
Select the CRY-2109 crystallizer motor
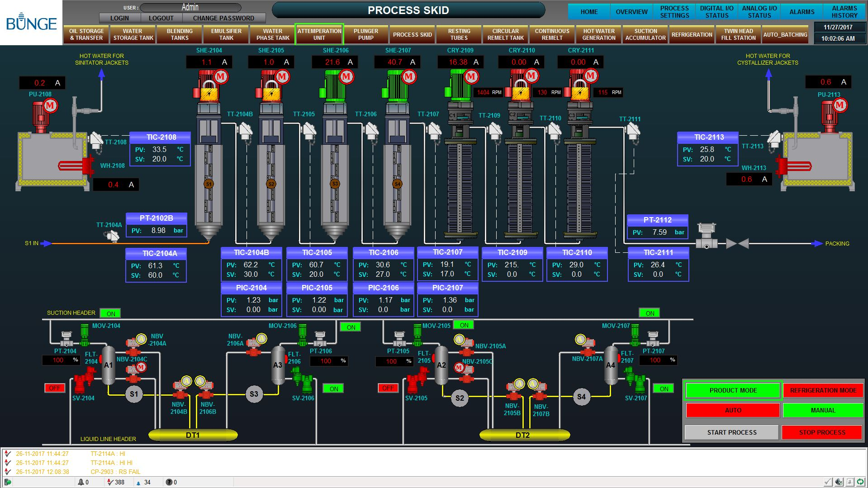(460, 85)
